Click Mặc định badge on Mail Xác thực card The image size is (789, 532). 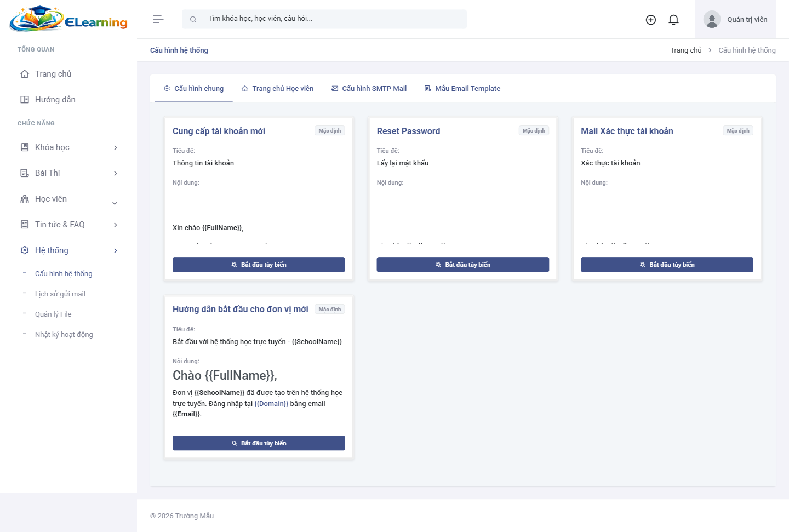738,130
